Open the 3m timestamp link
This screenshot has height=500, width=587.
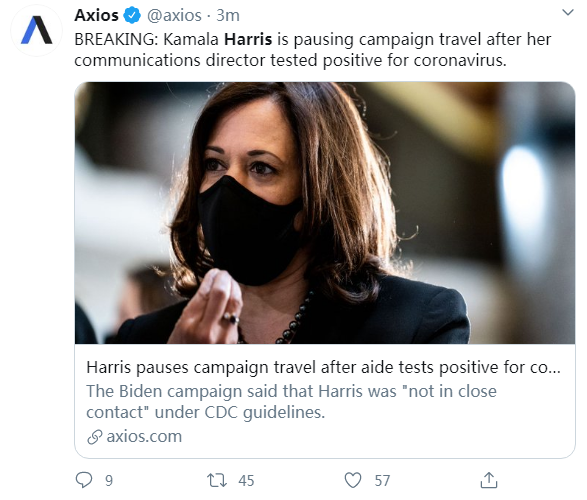click(228, 16)
